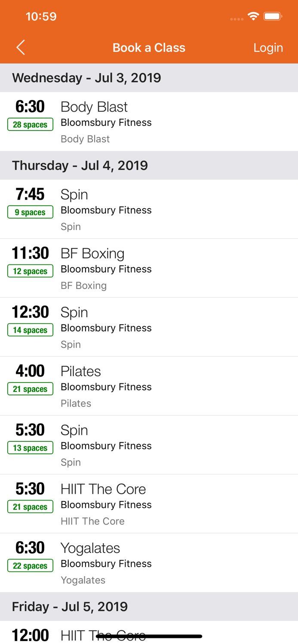Open the Login screen

point(268,48)
